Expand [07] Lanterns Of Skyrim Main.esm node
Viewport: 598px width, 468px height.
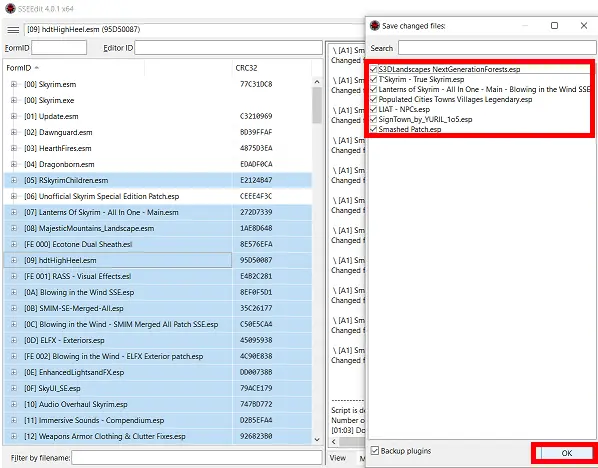click(14, 212)
